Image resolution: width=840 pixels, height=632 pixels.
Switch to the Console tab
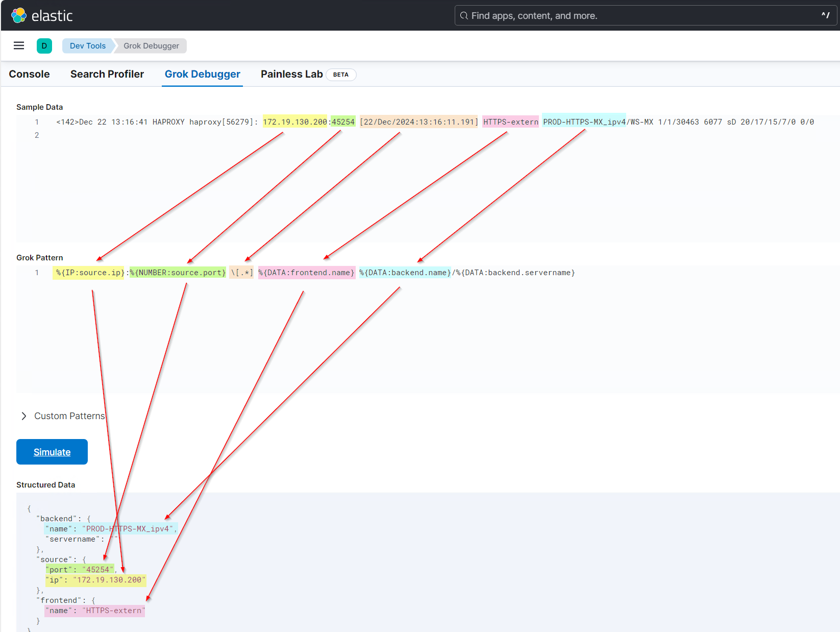coord(29,74)
